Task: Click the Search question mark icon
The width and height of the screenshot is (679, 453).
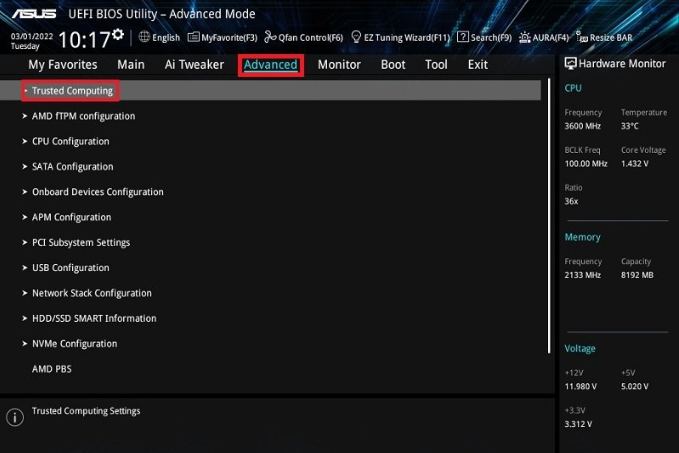Action: tap(462, 37)
